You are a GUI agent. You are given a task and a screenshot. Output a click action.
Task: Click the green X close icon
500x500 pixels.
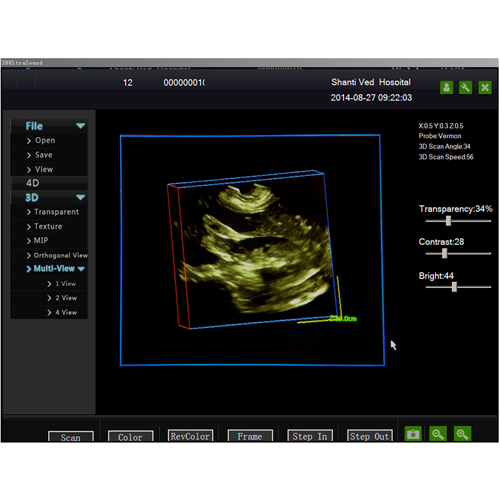click(485, 88)
